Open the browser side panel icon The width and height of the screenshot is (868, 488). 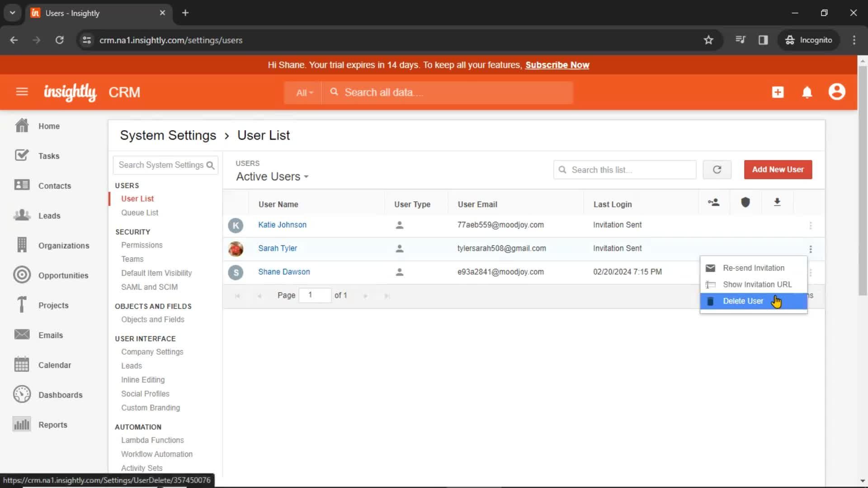[763, 40]
